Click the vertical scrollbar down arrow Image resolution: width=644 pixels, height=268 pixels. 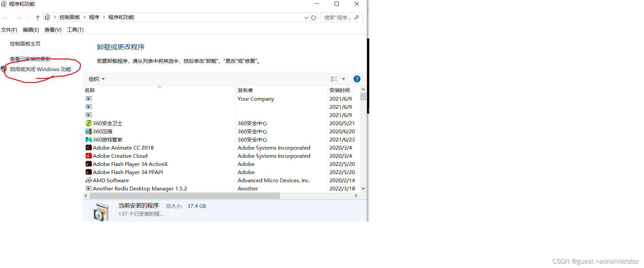(363, 188)
